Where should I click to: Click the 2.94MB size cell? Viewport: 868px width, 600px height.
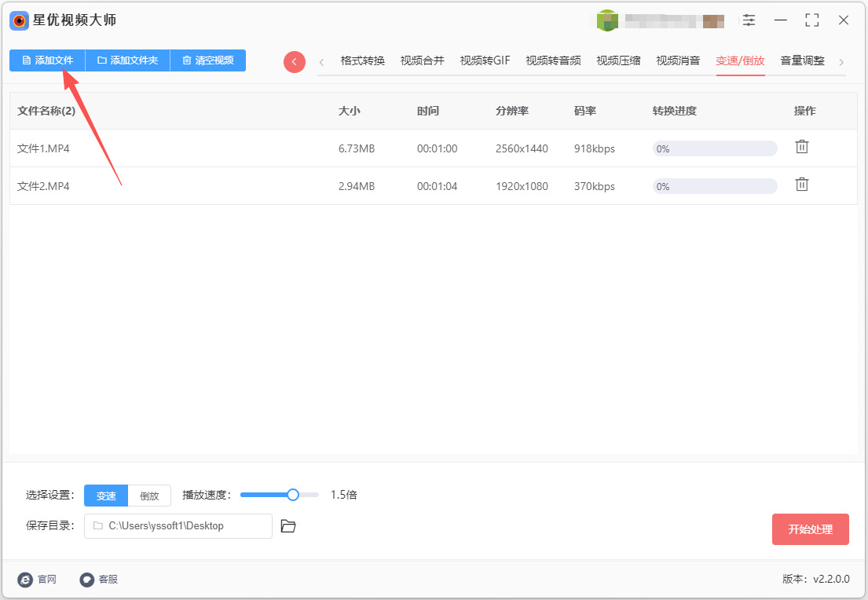[357, 186]
